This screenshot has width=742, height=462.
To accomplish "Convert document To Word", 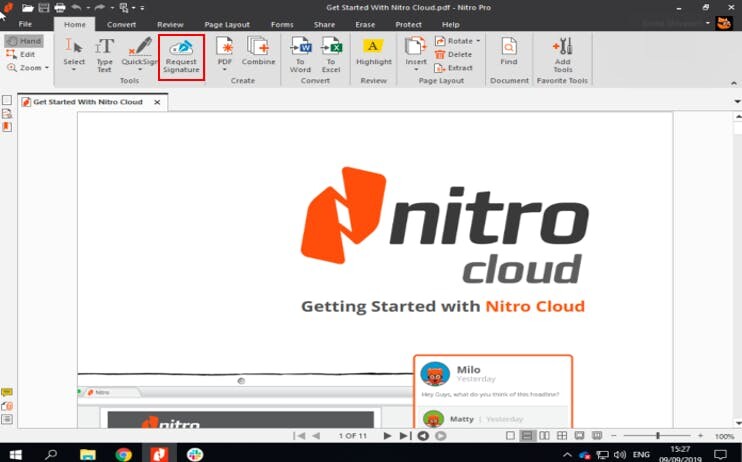I will pos(300,54).
